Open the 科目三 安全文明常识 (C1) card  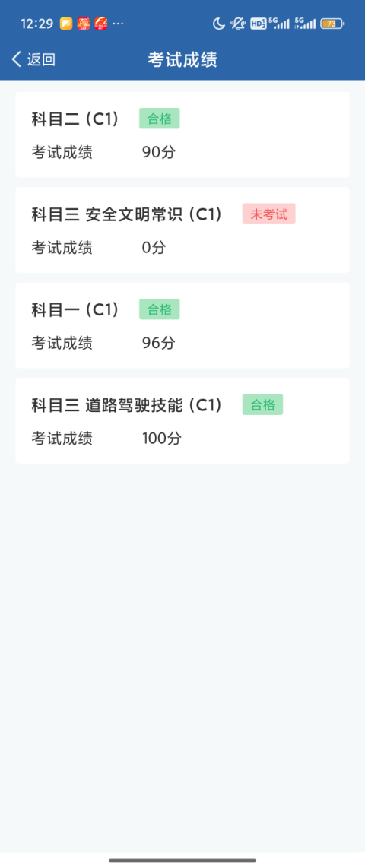[182, 230]
